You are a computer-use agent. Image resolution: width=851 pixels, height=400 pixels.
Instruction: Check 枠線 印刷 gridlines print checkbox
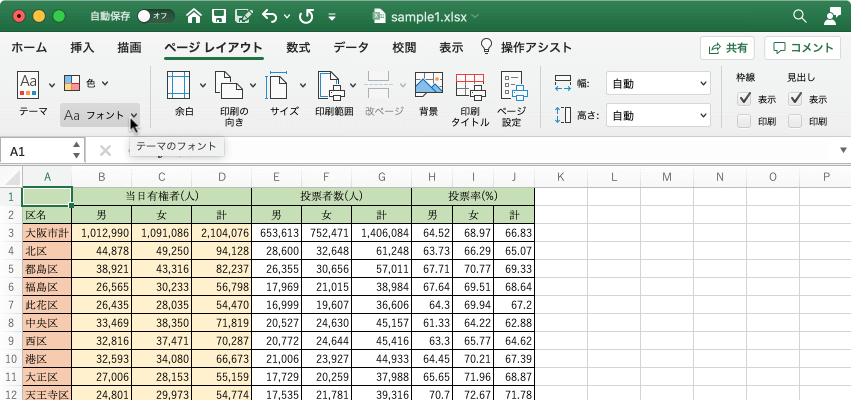(x=744, y=121)
